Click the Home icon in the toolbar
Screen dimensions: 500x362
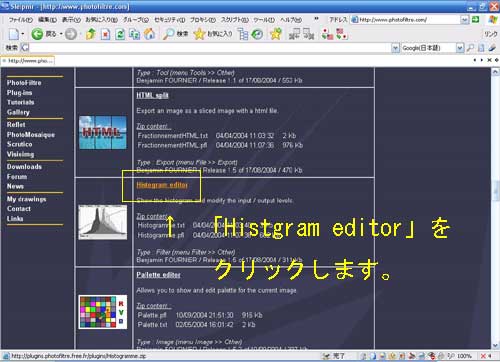pos(149,34)
